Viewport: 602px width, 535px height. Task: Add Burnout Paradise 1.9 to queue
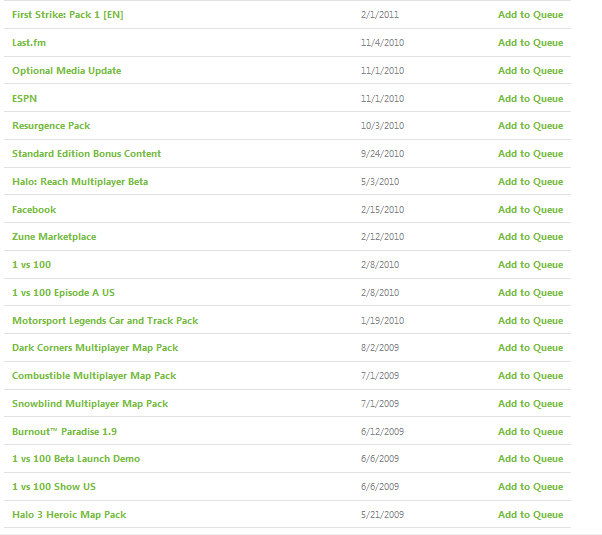tap(531, 432)
